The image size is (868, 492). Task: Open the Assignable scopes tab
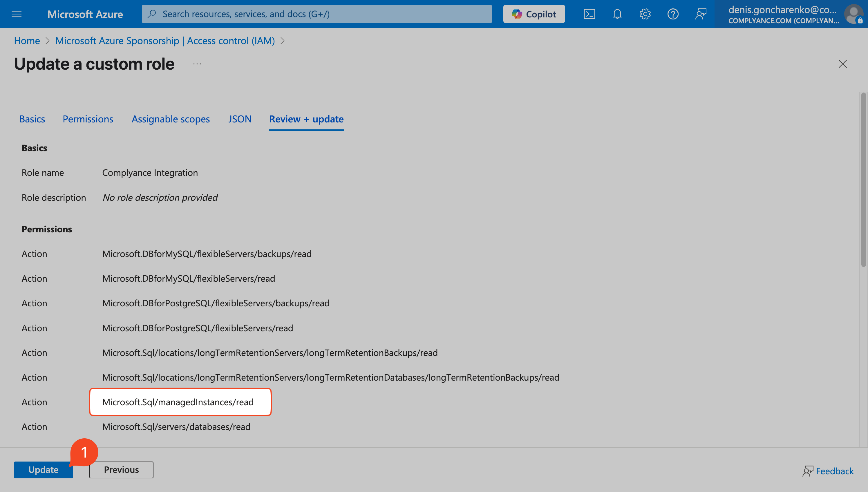171,119
